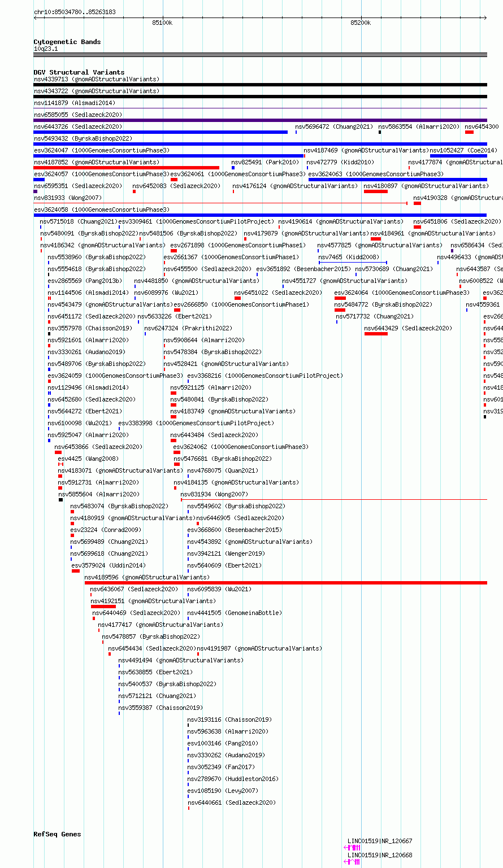Click nsv1052427 (Coe2014) label
The width and height of the screenshot is (503, 868).
(x=464, y=151)
